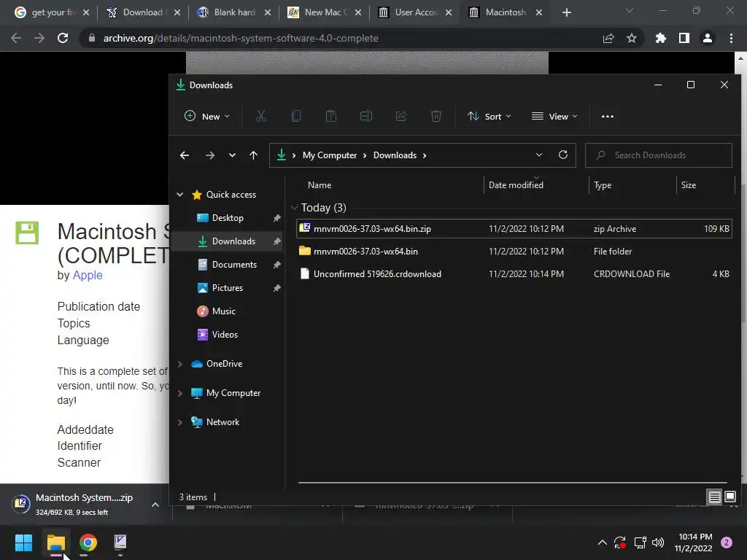Image resolution: width=747 pixels, height=560 pixels.
Task: Select the mnvm0026-37.03-wx64.bin folder
Action: tap(514, 252)
